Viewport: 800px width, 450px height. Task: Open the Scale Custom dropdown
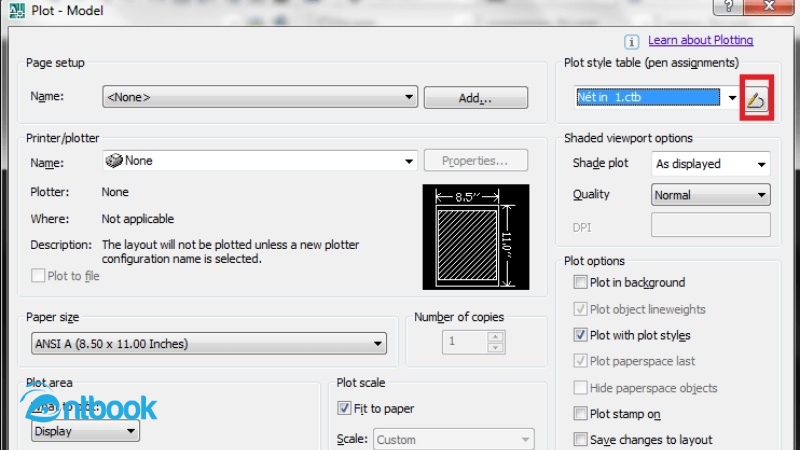coord(454,439)
